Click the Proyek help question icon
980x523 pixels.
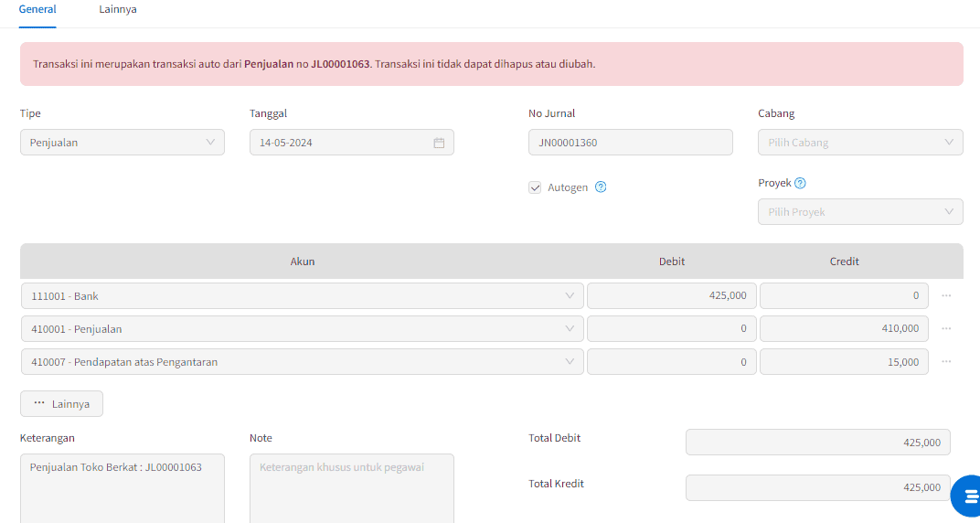(800, 183)
